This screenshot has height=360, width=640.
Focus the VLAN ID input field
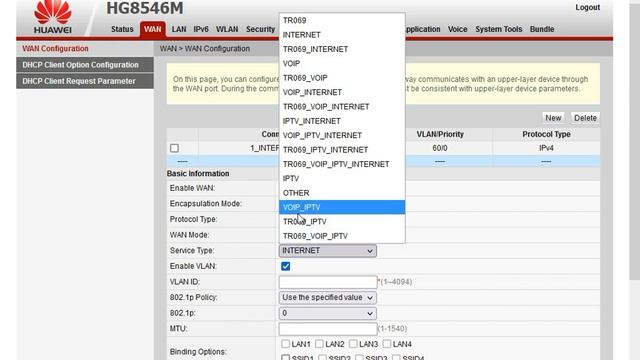coord(328,282)
